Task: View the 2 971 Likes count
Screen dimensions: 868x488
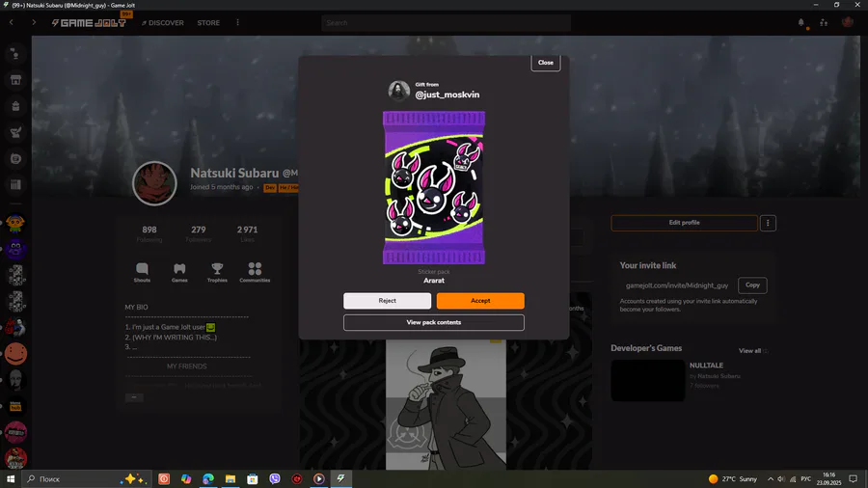Action: coord(248,233)
